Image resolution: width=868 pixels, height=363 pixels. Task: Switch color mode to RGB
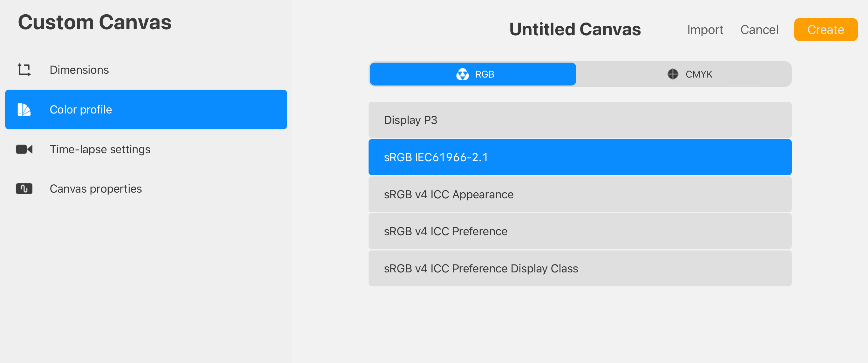(473, 74)
